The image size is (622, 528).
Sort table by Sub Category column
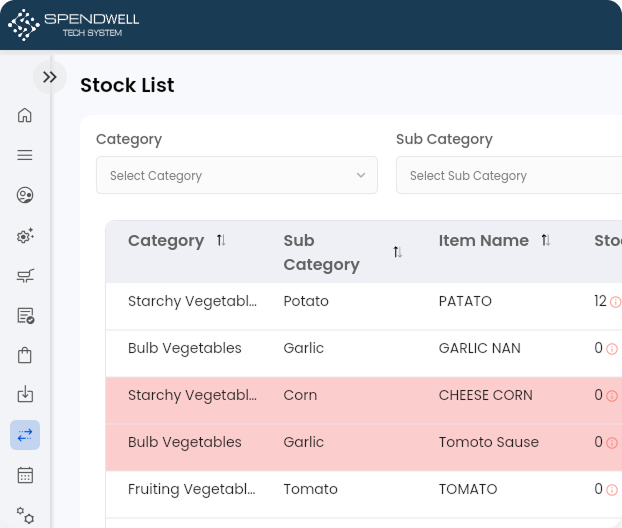(397, 252)
